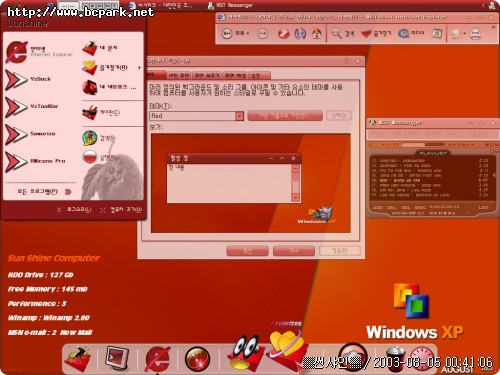Click OK button in Display Properties

point(247,251)
